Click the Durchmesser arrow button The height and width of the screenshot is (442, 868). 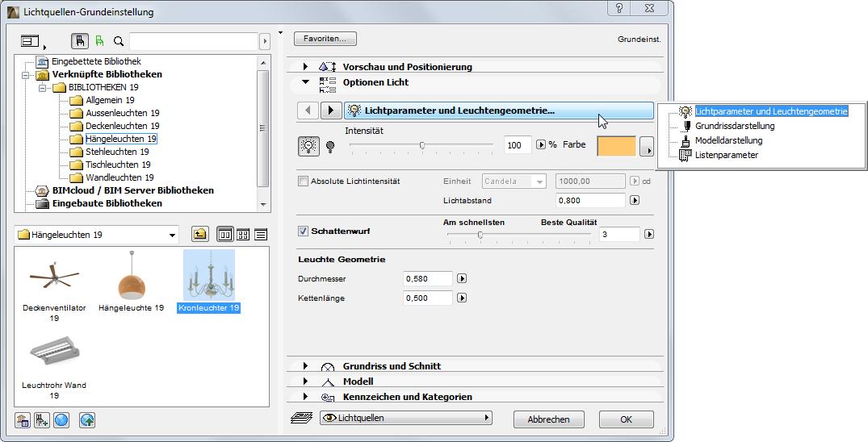[x=462, y=279]
